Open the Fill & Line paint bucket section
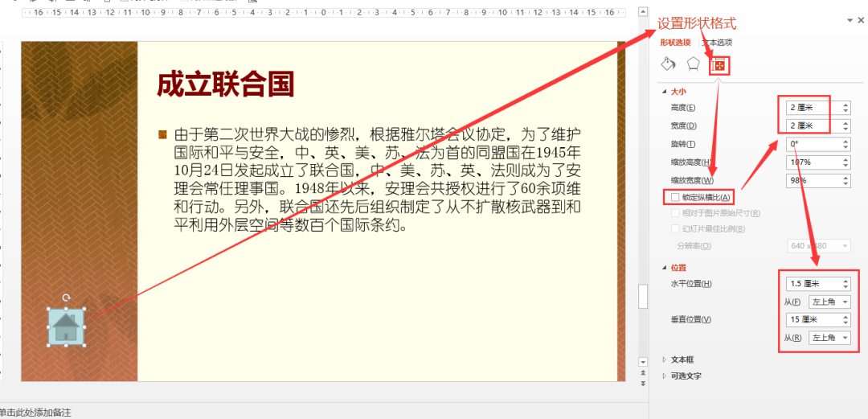The height and width of the screenshot is (419, 868). coord(668,64)
